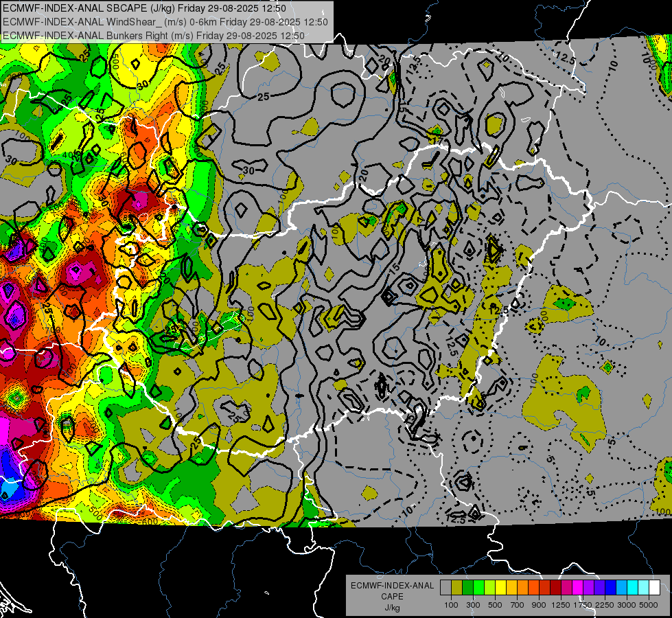Click the amber legend swatch right of yellow

[x=511, y=588]
